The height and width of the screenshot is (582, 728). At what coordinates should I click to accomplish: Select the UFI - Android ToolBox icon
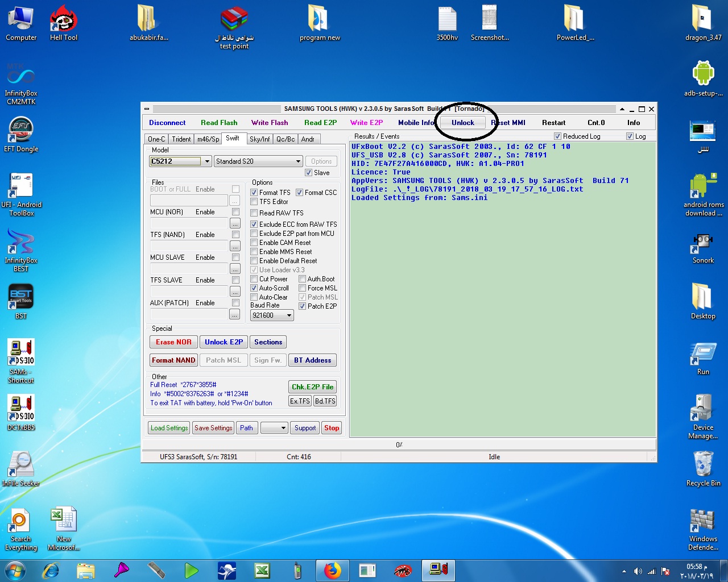(21, 195)
